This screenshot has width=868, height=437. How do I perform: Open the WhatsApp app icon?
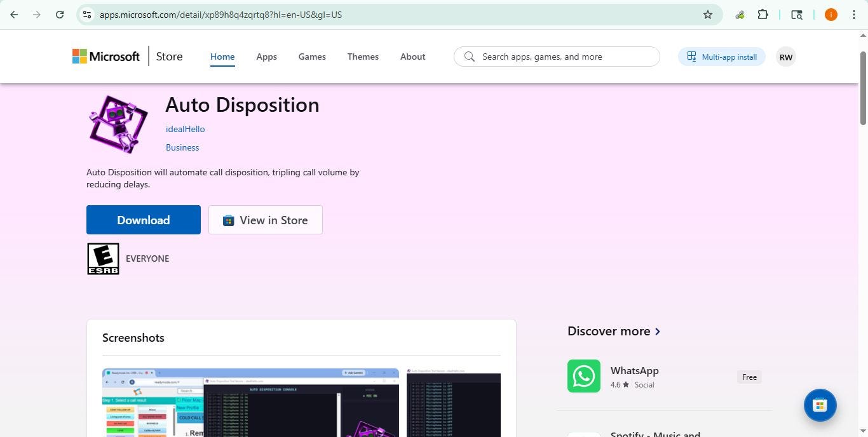coord(584,376)
